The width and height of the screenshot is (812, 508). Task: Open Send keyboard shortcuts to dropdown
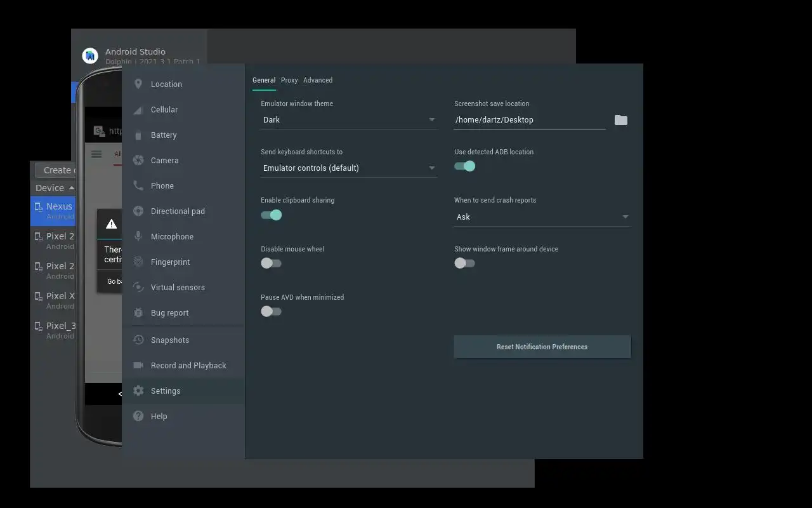point(349,168)
